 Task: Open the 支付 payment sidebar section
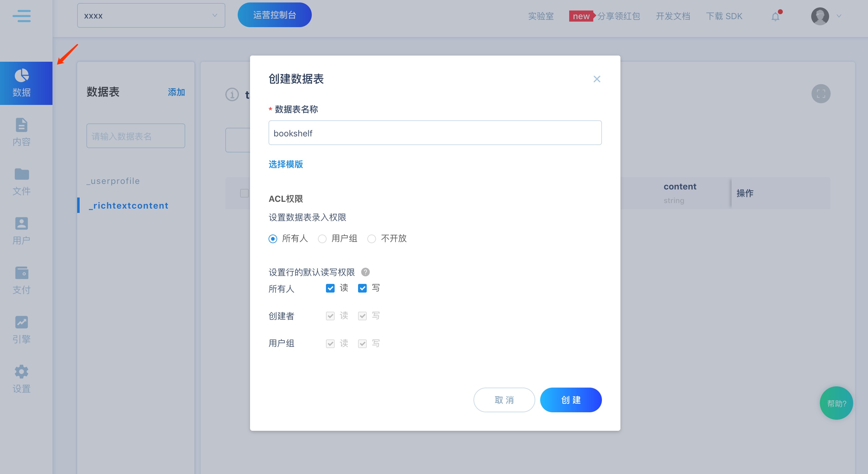(22, 280)
